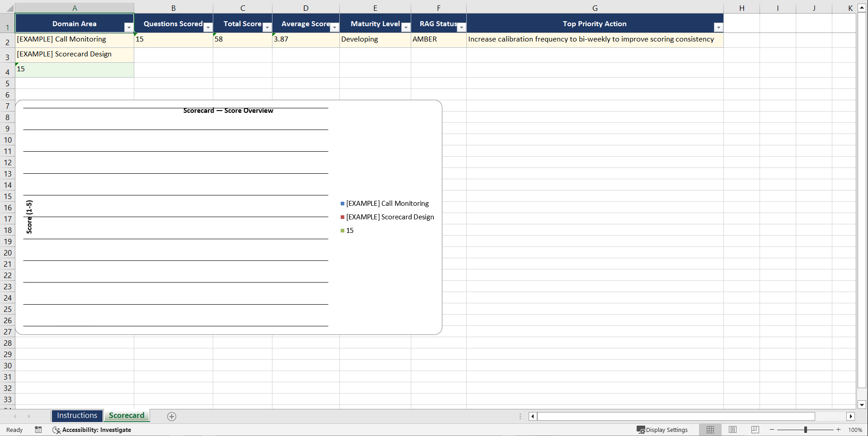The width and height of the screenshot is (868, 436).
Task: Open the Top Priority Action filter dropdown
Action: 718,27
